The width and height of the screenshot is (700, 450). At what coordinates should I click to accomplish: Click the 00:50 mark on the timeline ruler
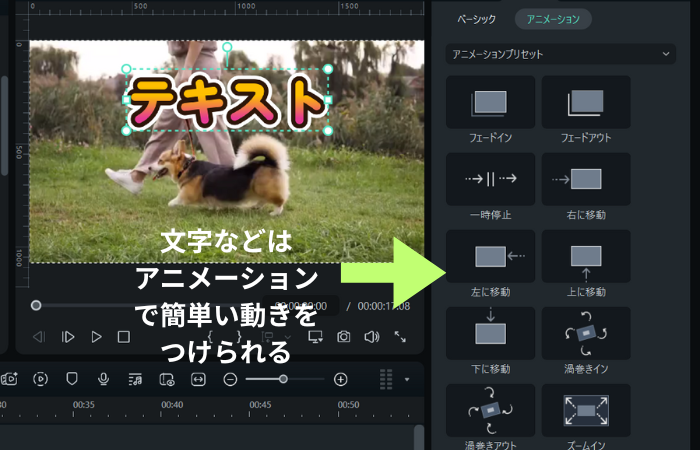tap(348, 405)
